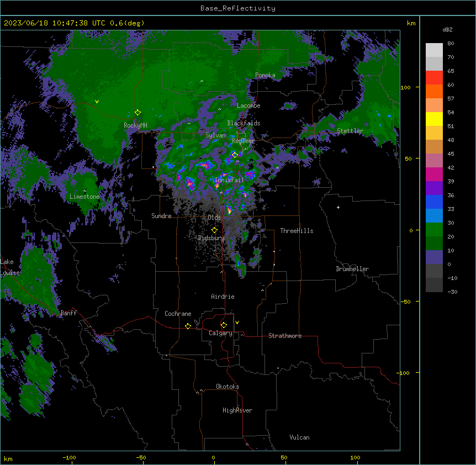Select the red swatch between 65 and 60
The width and height of the screenshot is (476, 465).
coord(434,78)
